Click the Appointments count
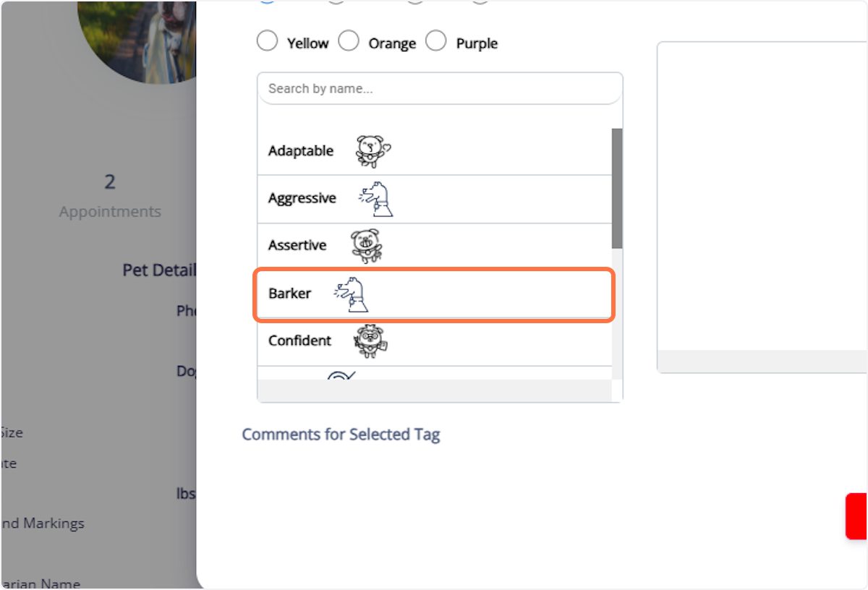The image size is (868, 590). pyautogui.click(x=110, y=181)
